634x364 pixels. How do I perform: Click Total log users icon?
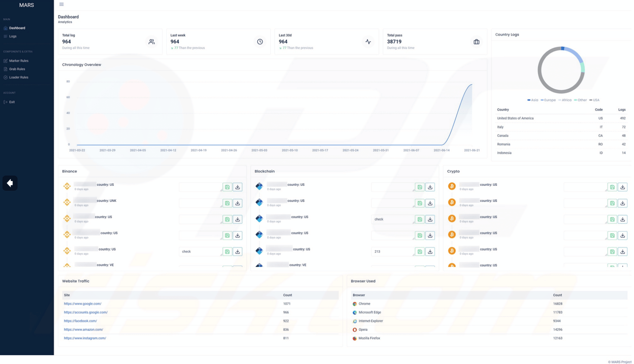point(152,42)
